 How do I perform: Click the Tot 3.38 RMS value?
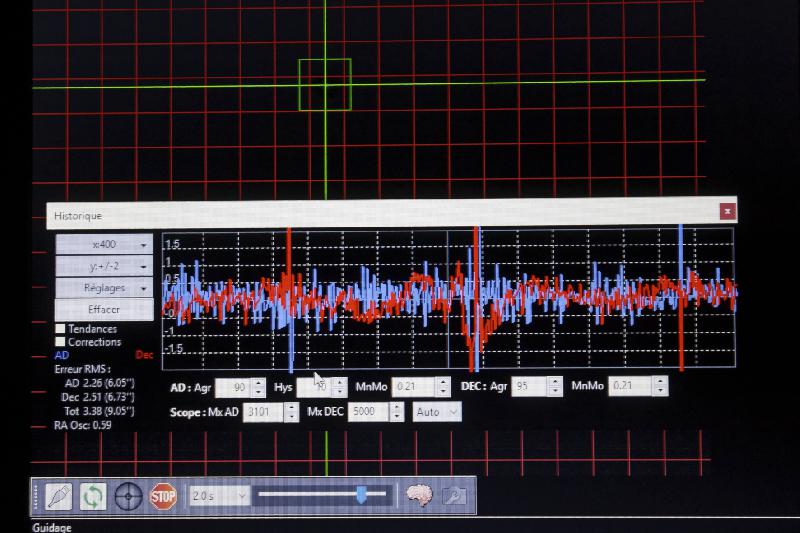[99, 411]
